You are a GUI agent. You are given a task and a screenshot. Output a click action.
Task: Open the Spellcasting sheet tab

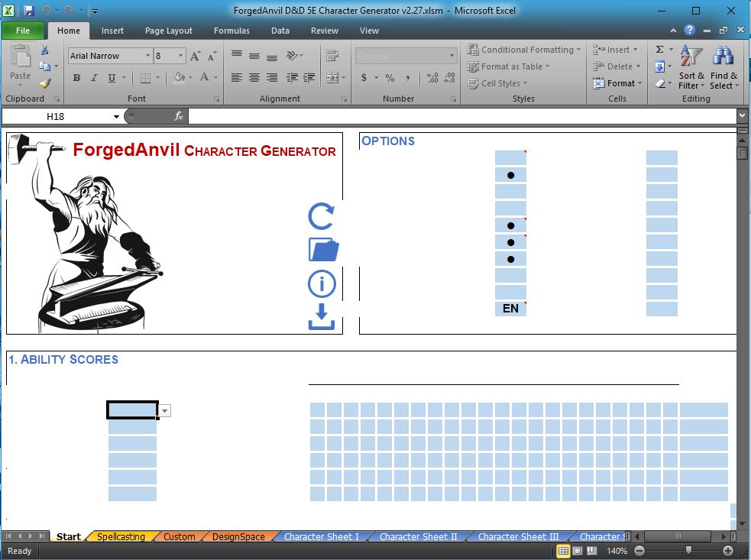click(x=121, y=536)
